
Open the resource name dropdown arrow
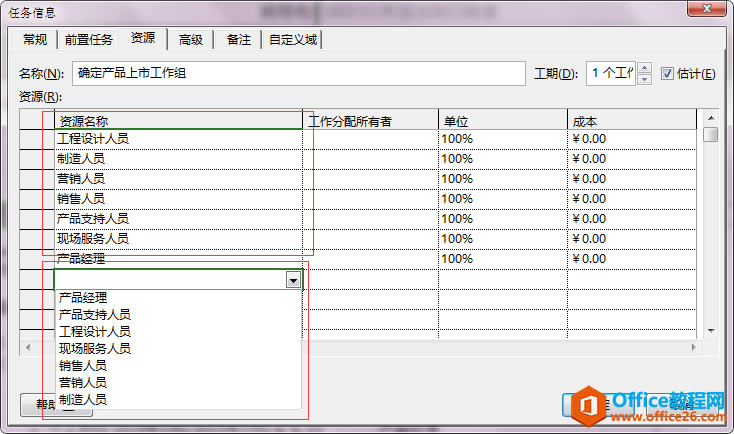(293, 280)
